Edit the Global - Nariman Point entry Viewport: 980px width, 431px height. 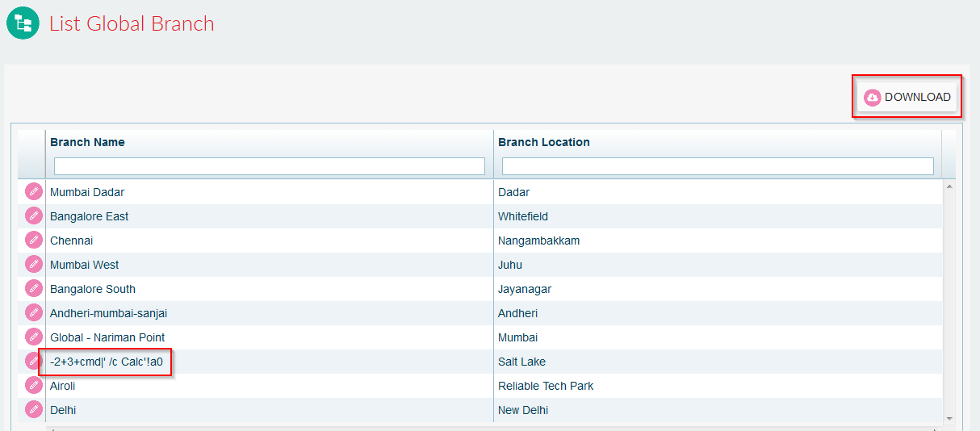(x=33, y=337)
